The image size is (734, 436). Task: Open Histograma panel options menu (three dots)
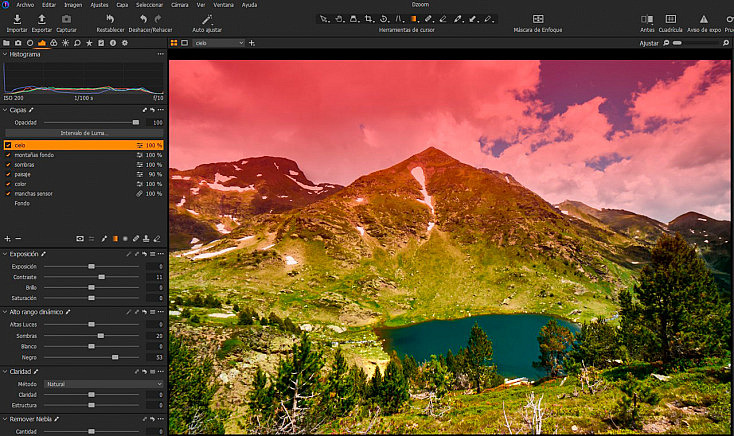161,54
